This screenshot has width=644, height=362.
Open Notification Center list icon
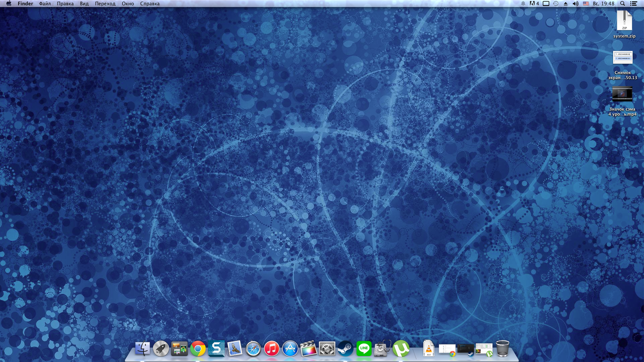click(634, 4)
